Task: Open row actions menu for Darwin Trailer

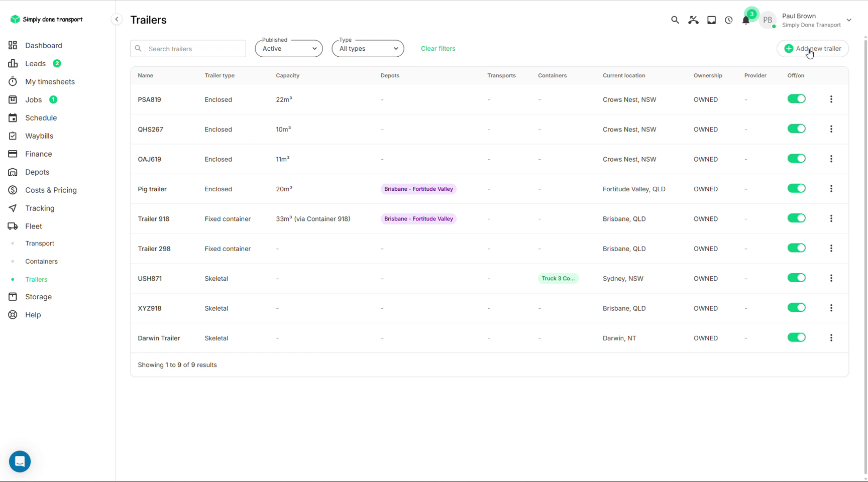Action: click(831, 338)
